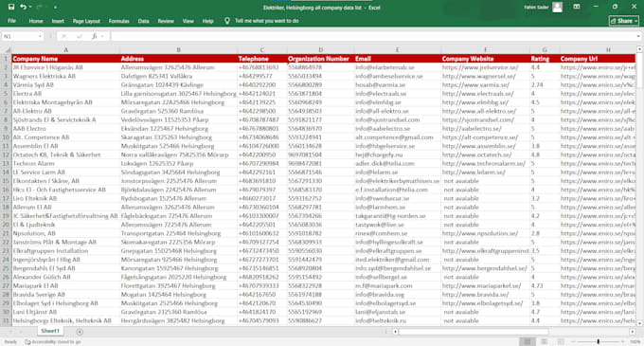Click the Enter checkmark formula bar icon

pyautogui.click(x=80, y=36)
